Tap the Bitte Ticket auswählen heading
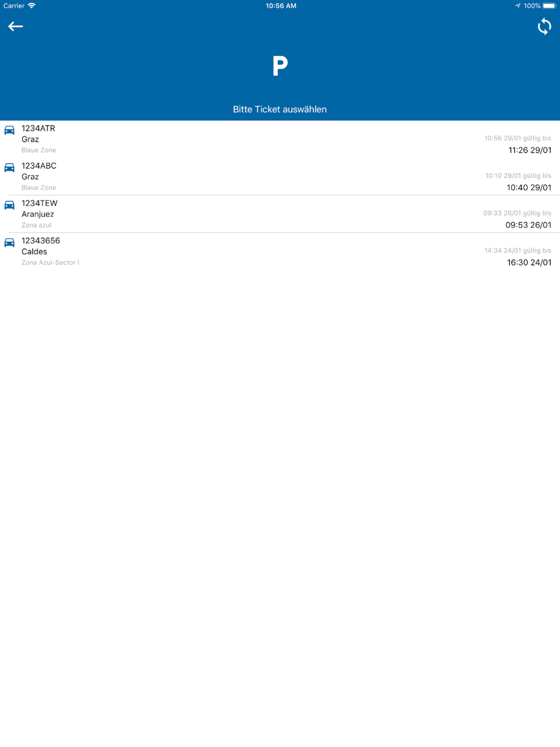The height and width of the screenshot is (747, 560). tap(280, 109)
